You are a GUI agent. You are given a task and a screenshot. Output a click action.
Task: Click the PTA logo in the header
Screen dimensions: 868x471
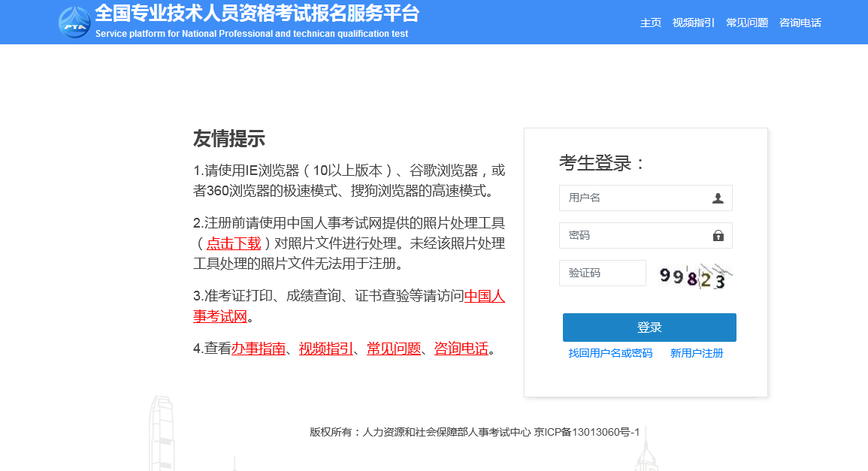click(74, 22)
